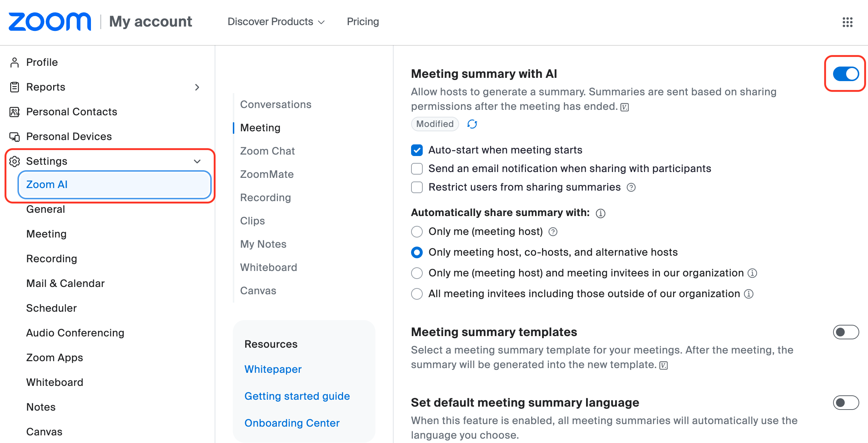Disable Meeting summary with AI toggle

tap(846, 74)
